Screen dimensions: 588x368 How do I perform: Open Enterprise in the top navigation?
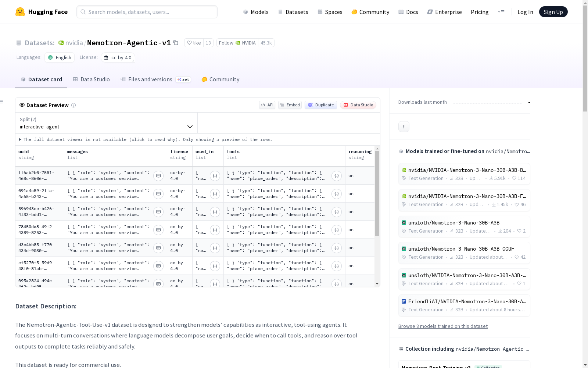(445, 12)
